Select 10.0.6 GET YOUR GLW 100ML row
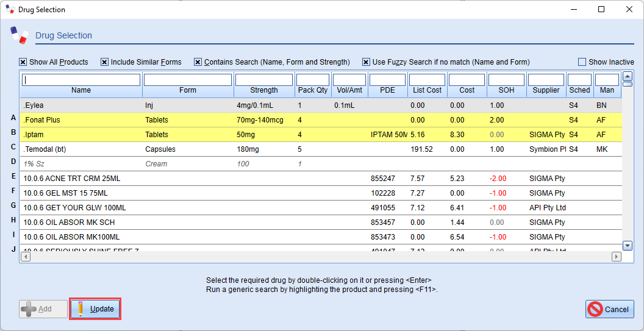 pos(320,208)
